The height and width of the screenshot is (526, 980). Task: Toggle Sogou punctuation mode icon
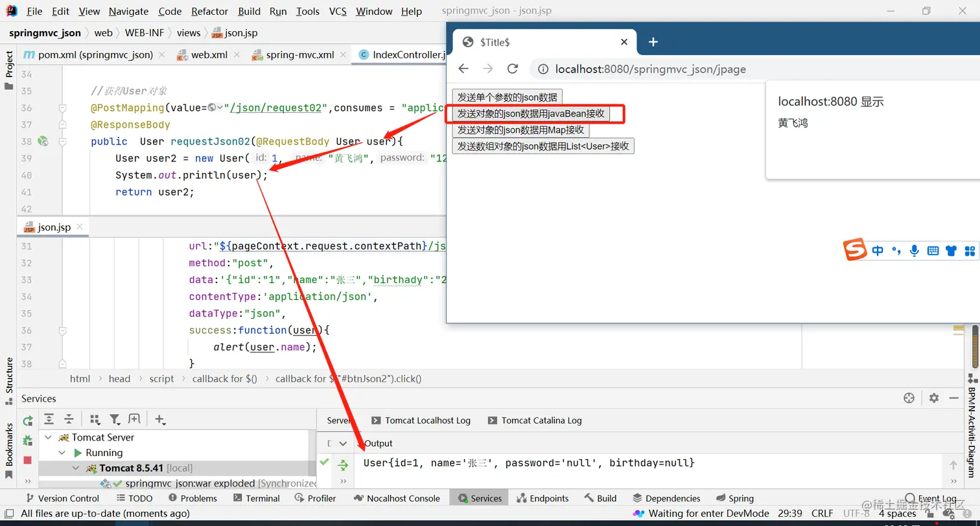tap(896, 251)
